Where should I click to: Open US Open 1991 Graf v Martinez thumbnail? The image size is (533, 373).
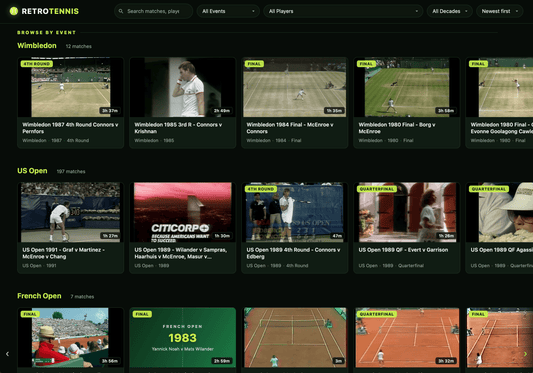pyautogui.click(x=71, y=213)
